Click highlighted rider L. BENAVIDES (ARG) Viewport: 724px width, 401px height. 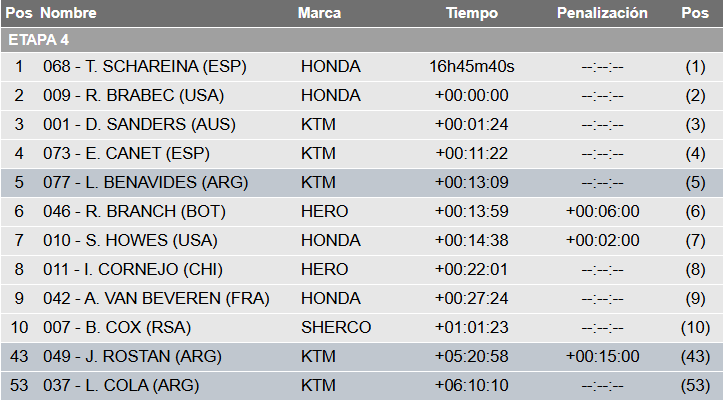click(145, 183)
